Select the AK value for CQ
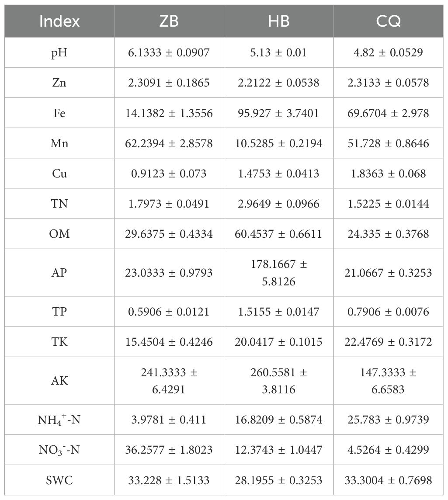Screen dimensions: 448x500 388,381
